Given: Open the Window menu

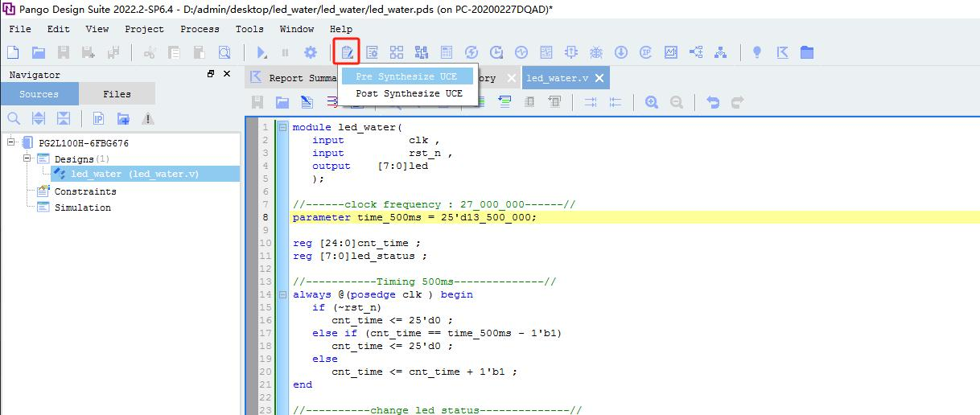Looking at the screenshot, I should pos(297,29).
